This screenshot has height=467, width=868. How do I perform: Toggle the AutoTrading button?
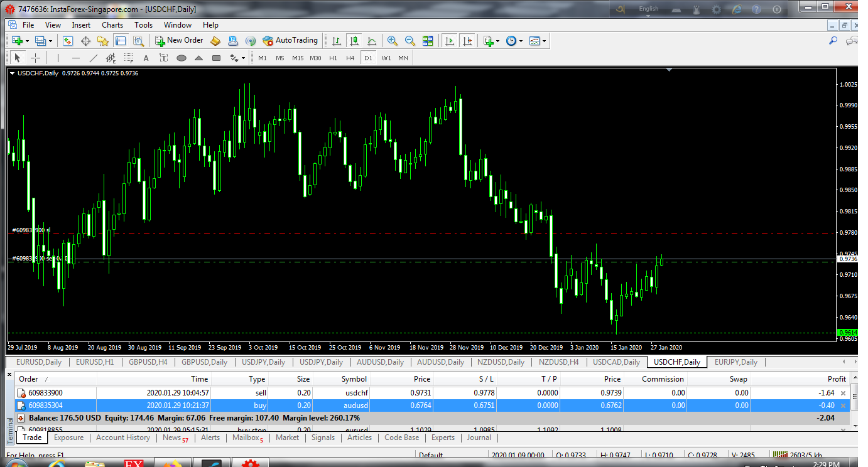pyautogui.click(x=290, y=40)
